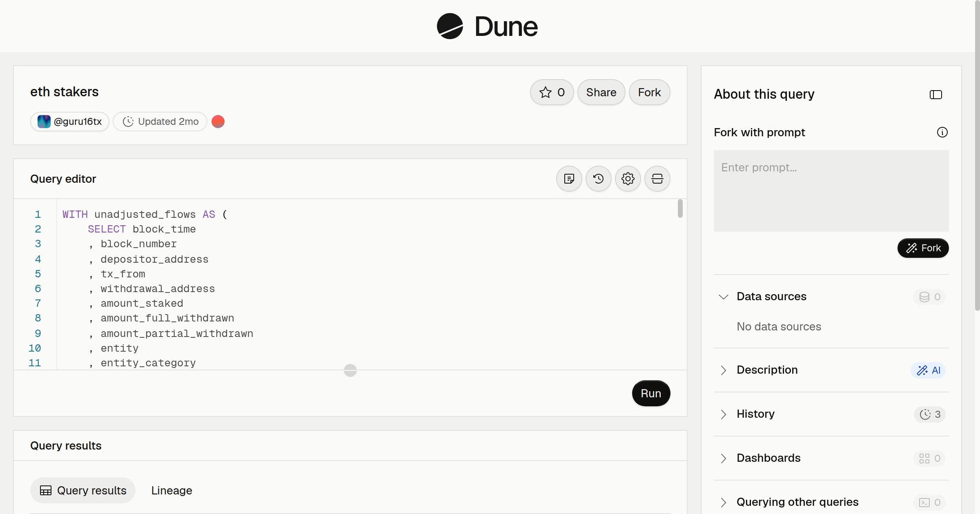
Task: Open the query notes icon
Action: tap(569, 179)
